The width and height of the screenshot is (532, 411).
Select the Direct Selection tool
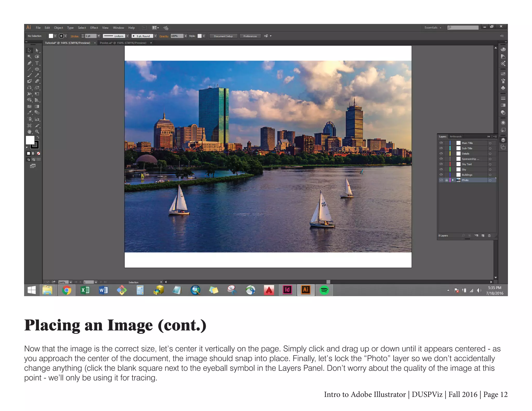(37, 50)
